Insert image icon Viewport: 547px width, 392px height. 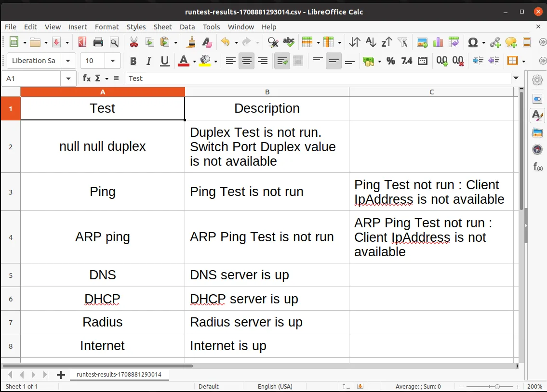point(422,42)
